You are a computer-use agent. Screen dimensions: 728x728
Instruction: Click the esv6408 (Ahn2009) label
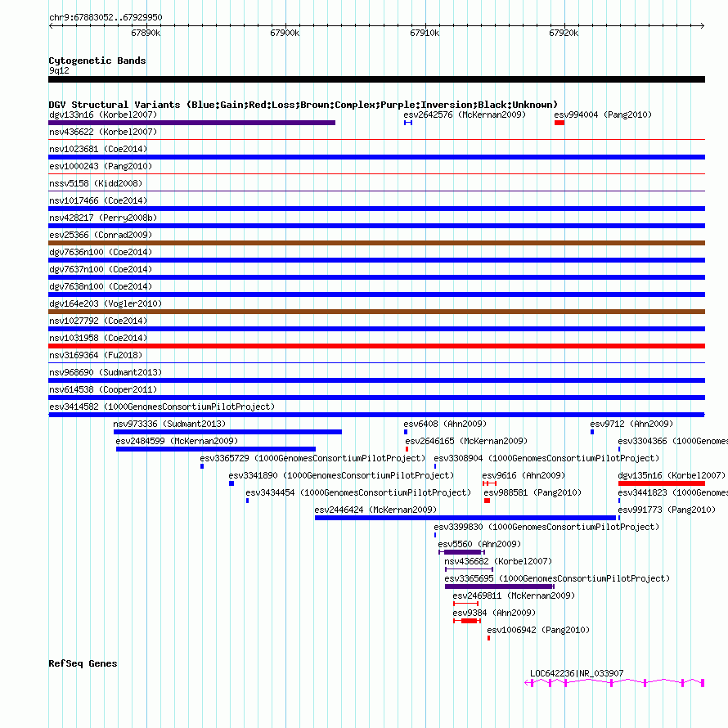445,424
